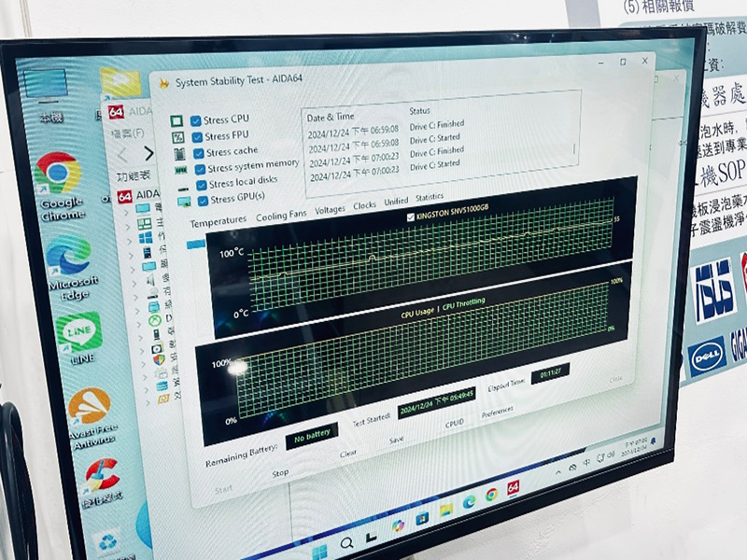
Task: Expand the Windows OS node in AIDA64 tree
Action: click(x=130, y=242)
